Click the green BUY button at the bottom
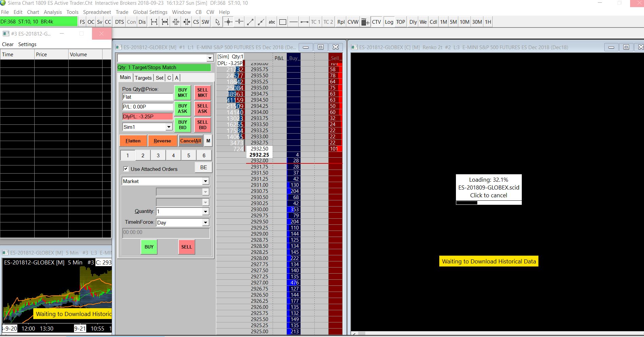644x337 pixels. (x=149, y=247)
